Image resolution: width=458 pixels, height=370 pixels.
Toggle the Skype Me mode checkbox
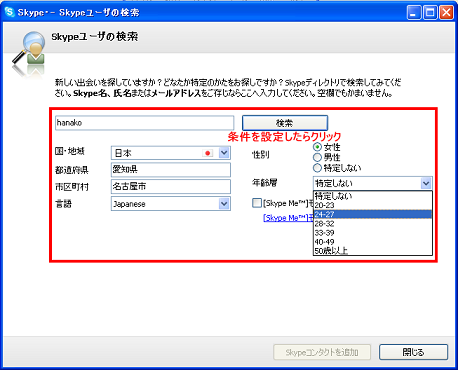257,203
